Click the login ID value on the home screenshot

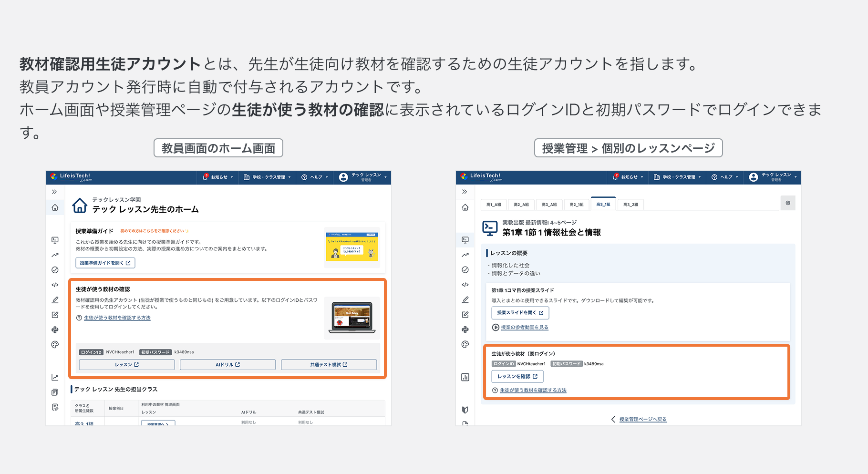tap(120, 352)
